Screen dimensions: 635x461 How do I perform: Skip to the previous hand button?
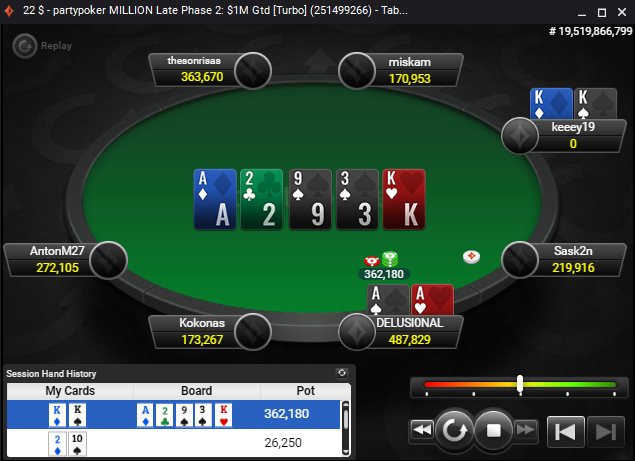pos(565,431)
